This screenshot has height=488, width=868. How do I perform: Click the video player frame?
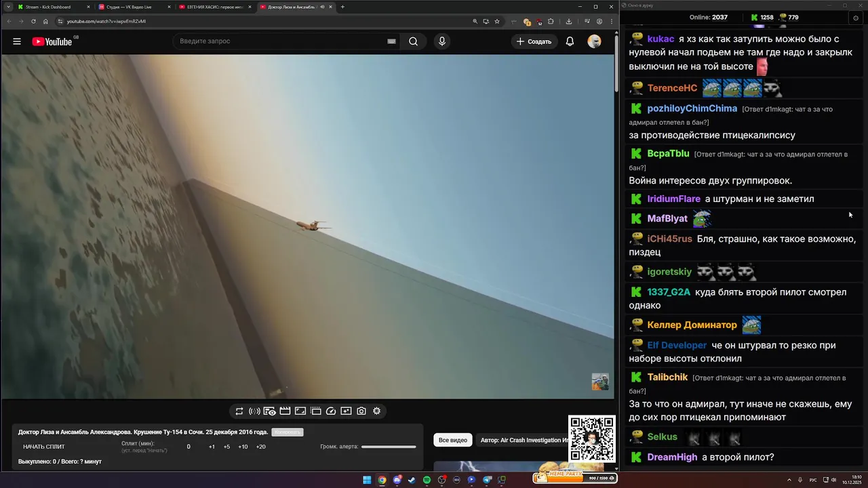(308, 226)
